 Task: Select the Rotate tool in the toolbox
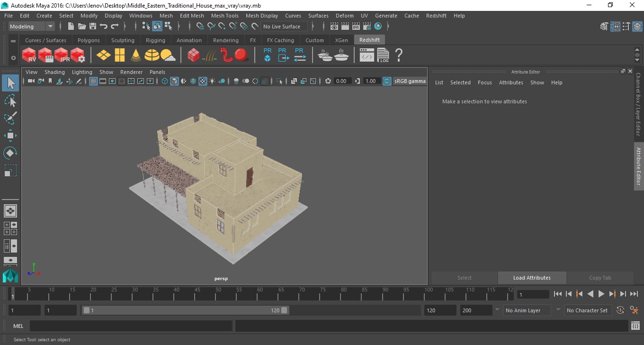[x=10, y=153]
